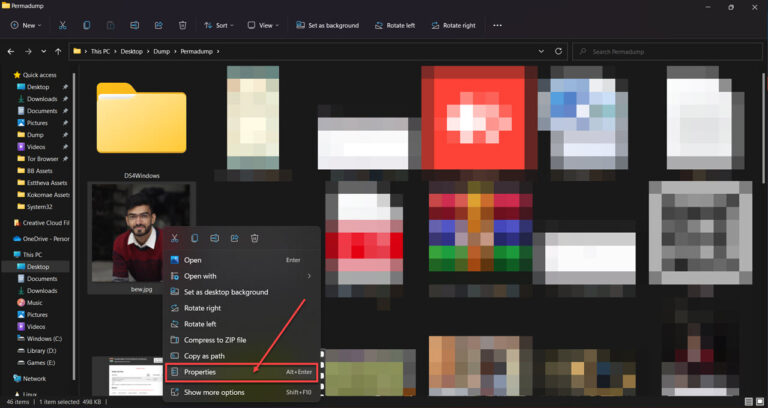Screen dimensions: 768x408
Task: Click the Delete trash icon in the top toolbar
Action: [182, 25]
